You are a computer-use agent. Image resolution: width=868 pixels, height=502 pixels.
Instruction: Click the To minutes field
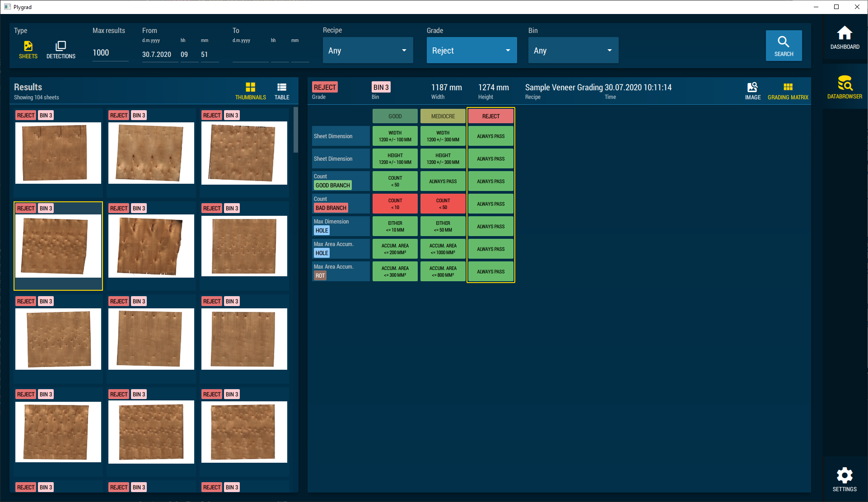pyautogui.click(x=300, y=55)
